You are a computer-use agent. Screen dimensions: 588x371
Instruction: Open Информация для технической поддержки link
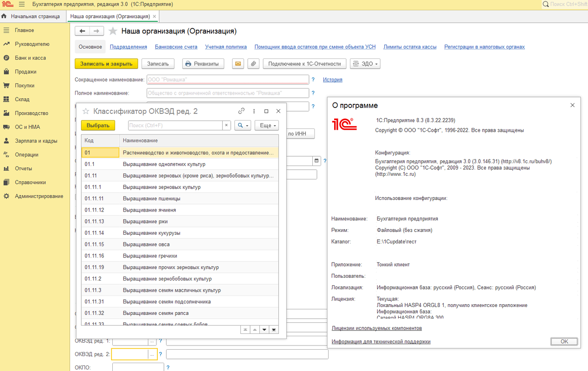[381, 341]
